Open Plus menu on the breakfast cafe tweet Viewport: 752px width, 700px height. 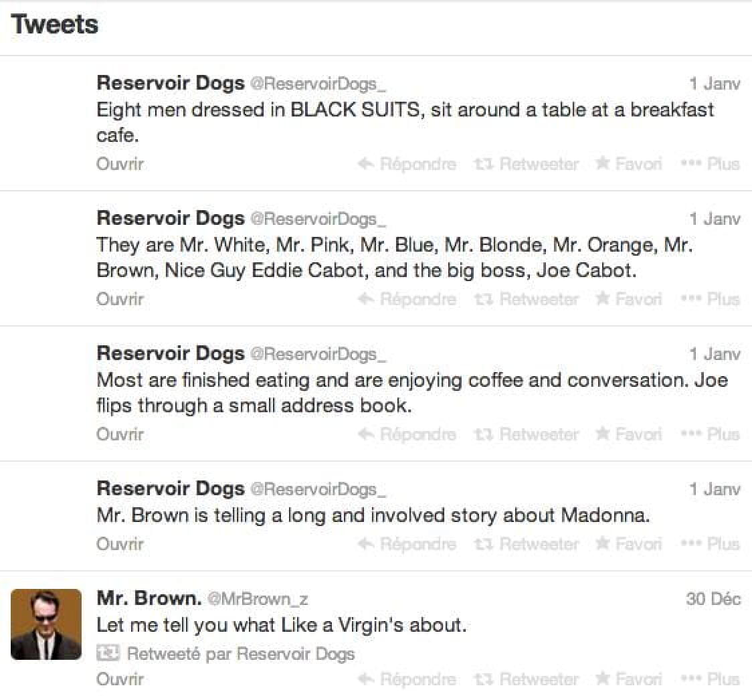tap(710, 164)
